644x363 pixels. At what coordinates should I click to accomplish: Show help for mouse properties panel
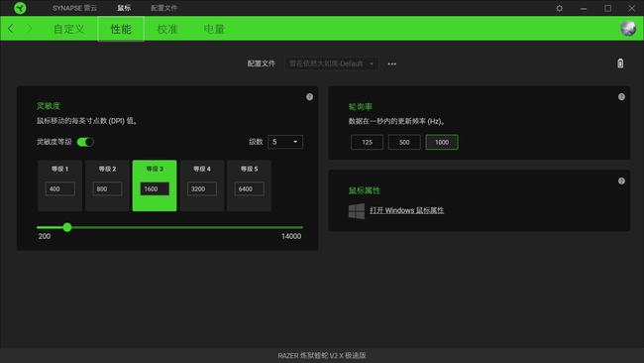pyautogui.click(x=621, y=181)
